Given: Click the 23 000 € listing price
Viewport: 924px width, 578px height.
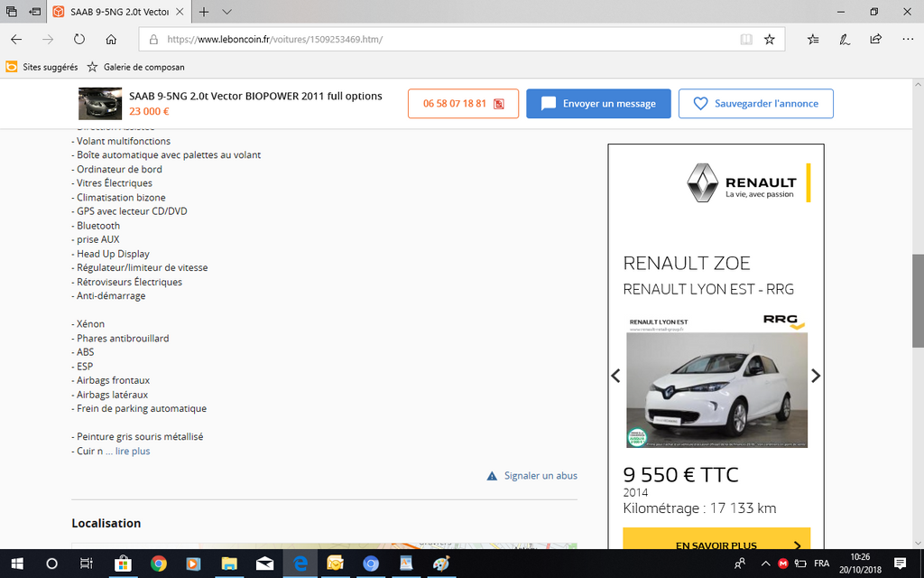Looking at the screenshot, I should click(149, 111).
